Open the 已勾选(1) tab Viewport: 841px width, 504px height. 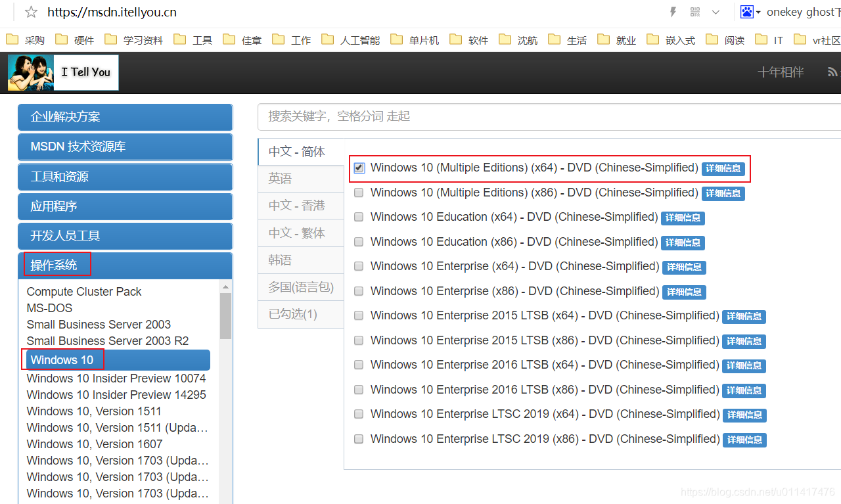[x=301, y=314]
